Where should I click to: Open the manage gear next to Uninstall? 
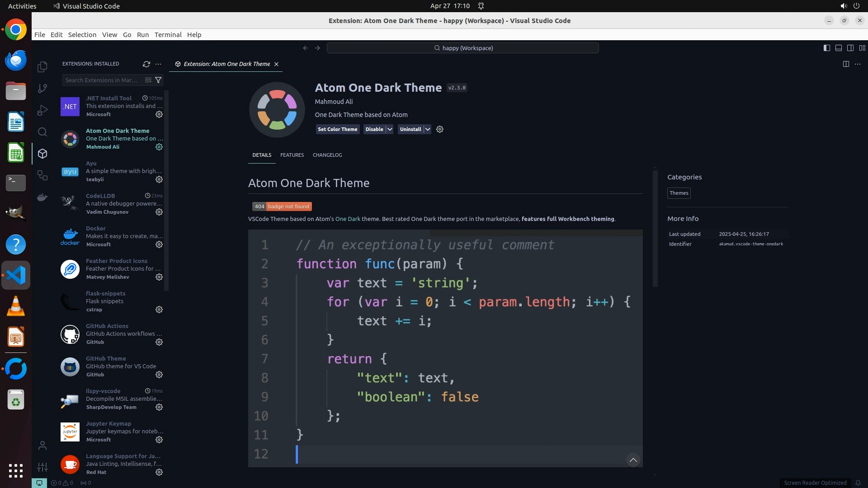pos(440,129)
